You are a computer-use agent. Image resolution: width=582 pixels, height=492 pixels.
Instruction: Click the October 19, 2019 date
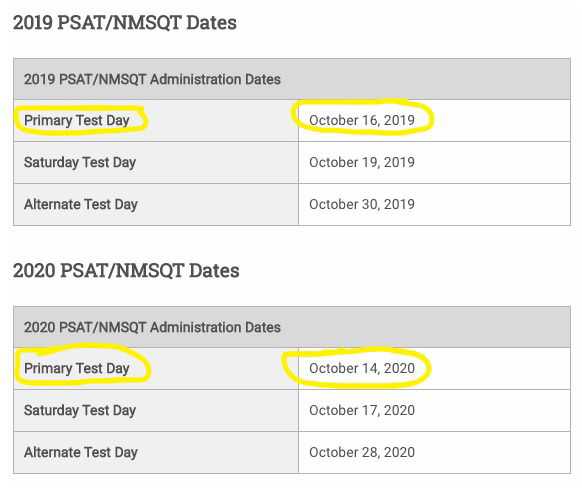(x=362, y=162)
